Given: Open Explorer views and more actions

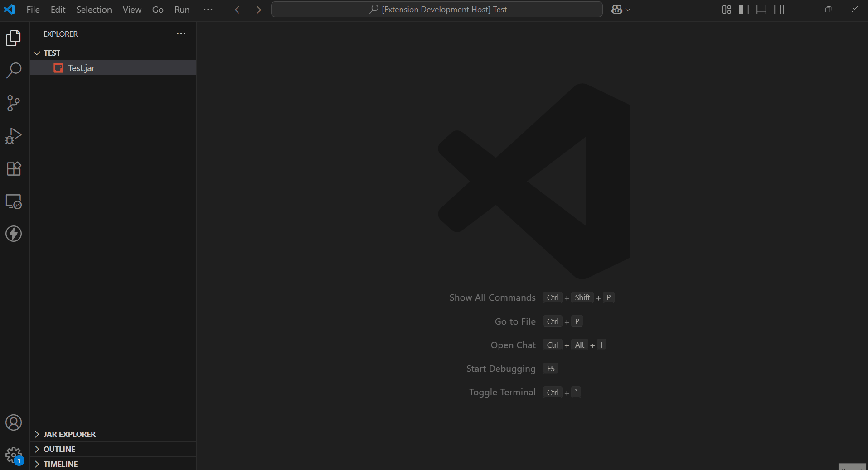Looking at the screenshot, I should 181,34.
